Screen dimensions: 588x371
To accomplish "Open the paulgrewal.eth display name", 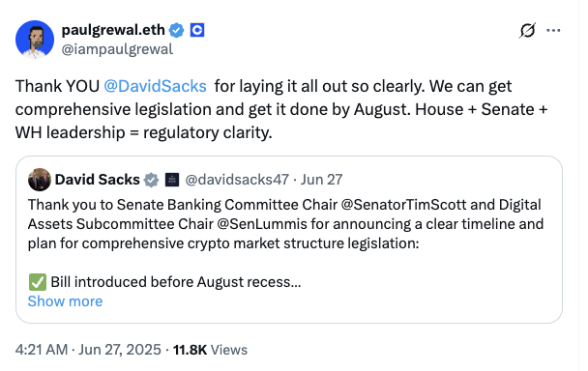I will (113, 30).
